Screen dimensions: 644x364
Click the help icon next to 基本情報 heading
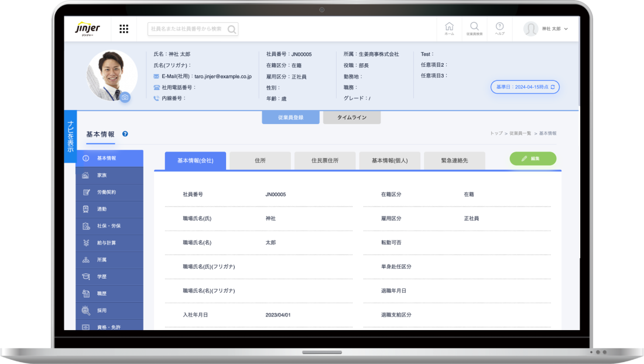point(125,134)
